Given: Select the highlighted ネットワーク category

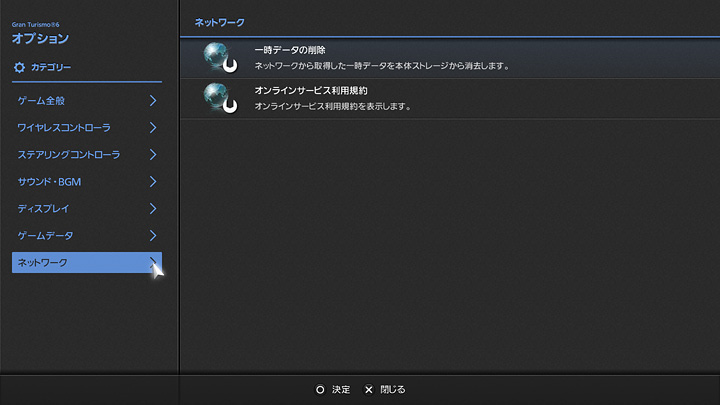Looking at the screenshot, I should (x=43, y=262).
